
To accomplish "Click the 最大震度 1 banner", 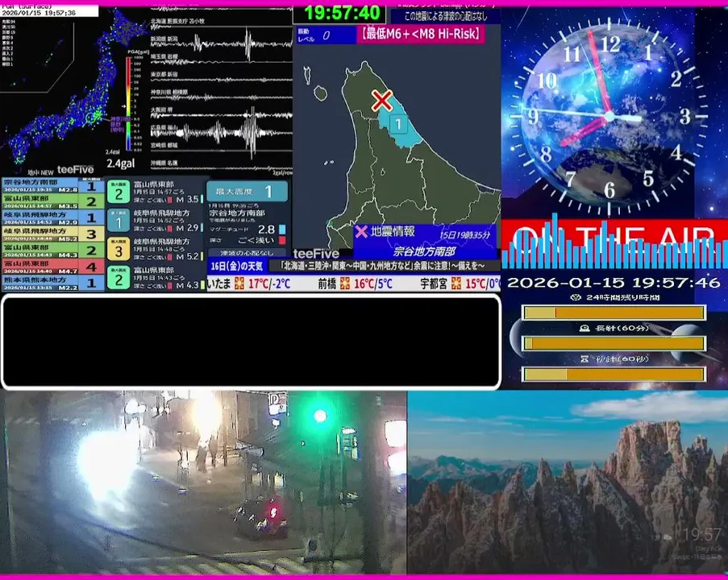I will click(x=247, y=191).
